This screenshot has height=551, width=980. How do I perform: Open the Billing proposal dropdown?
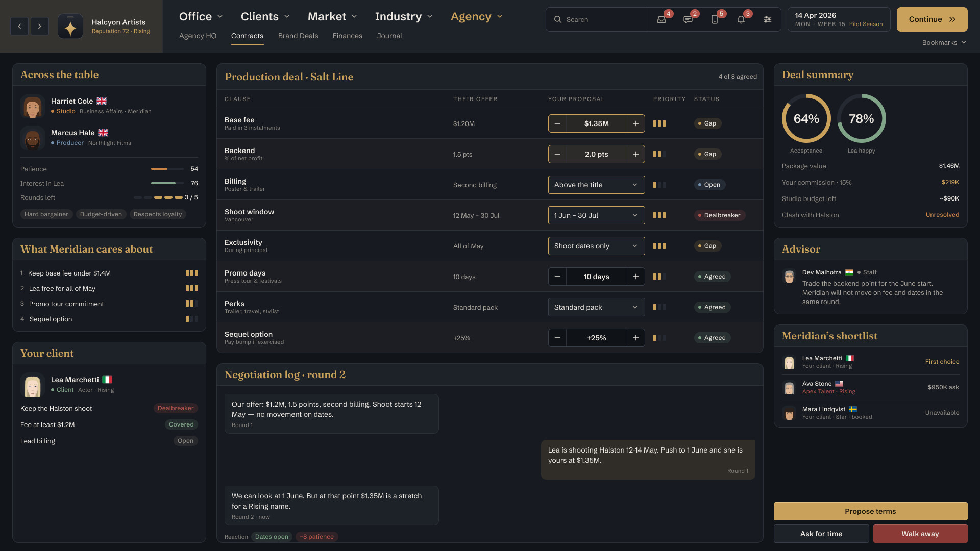[x=597, y=185]
